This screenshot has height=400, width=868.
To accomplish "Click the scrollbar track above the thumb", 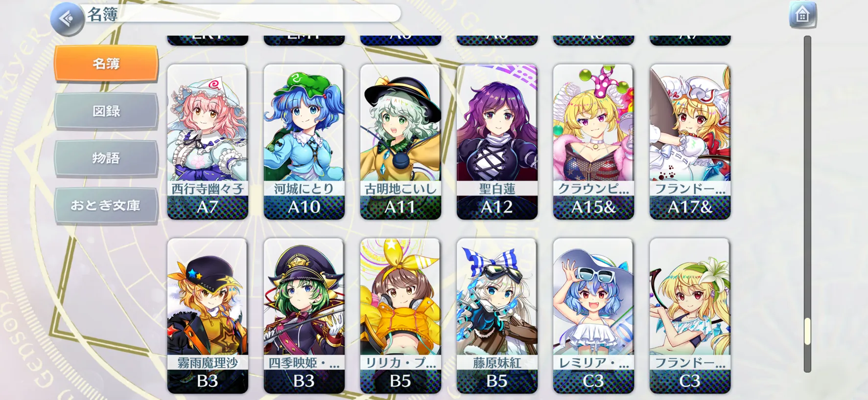I will [807, 177].
